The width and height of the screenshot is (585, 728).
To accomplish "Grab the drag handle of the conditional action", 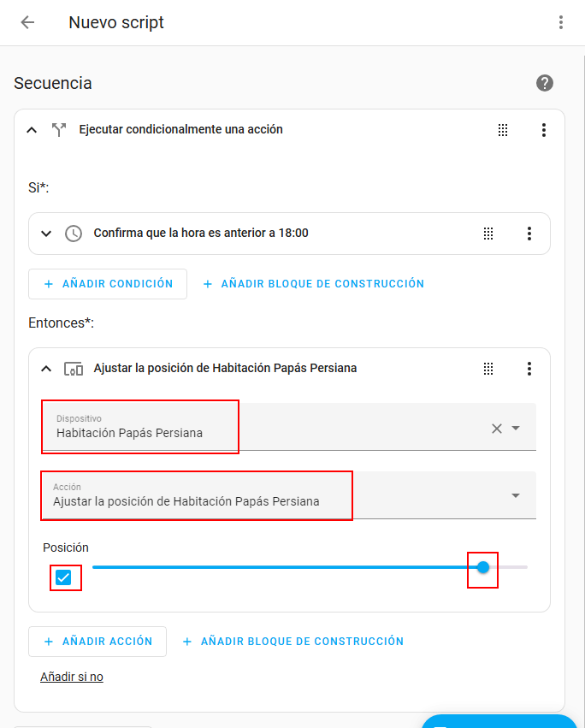I will [503, 130].
